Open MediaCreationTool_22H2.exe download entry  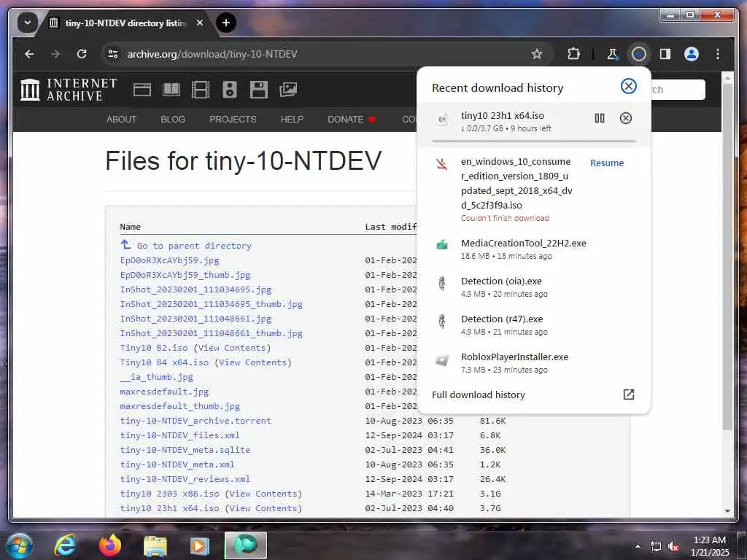click(x=533, y=249)
